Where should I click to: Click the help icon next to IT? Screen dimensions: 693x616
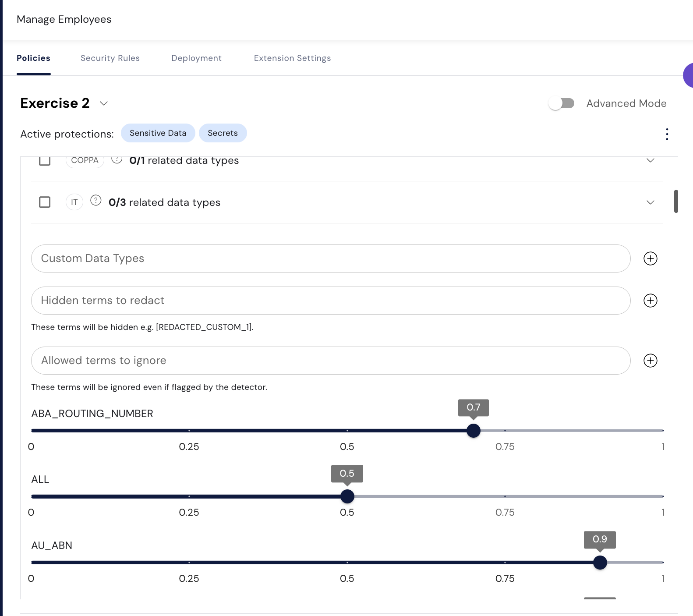(x=95, y=201)
